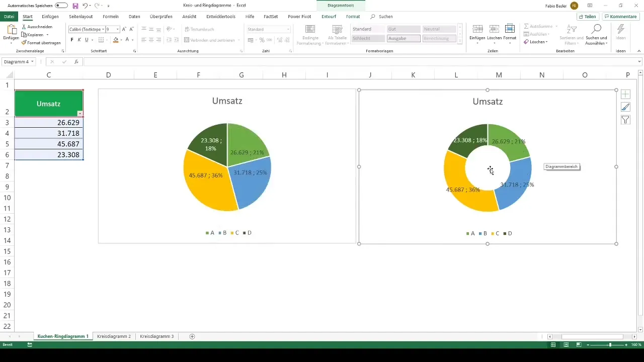This screenshot has width=644, height=362.
Task: Click the Teilen share button
Action: pyautogui.click(x=587, y=17)
